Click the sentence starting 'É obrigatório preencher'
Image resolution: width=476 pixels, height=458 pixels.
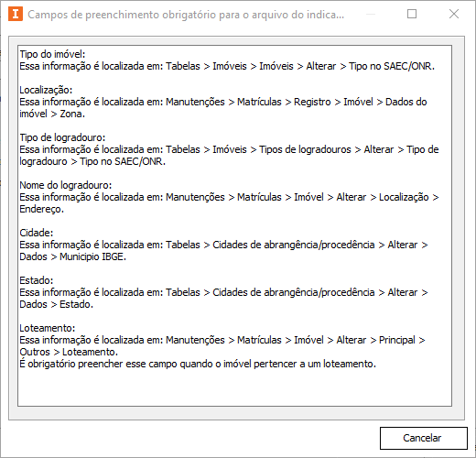pyautogui.click(x=198, y=364)
